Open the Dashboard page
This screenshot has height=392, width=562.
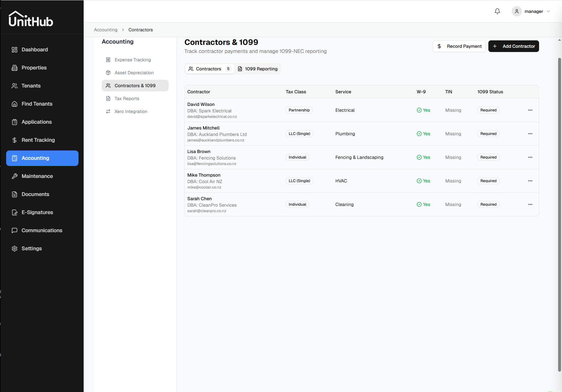point(42,50)
